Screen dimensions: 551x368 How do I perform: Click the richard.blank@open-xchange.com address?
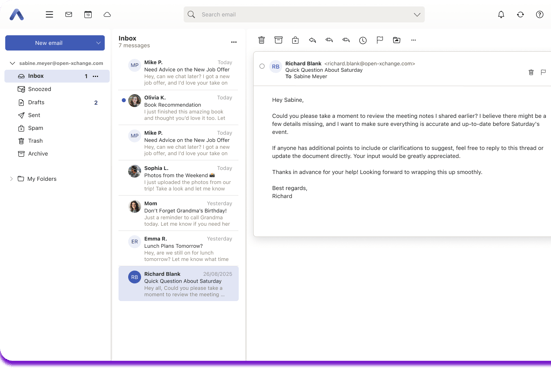coord(370,64)
